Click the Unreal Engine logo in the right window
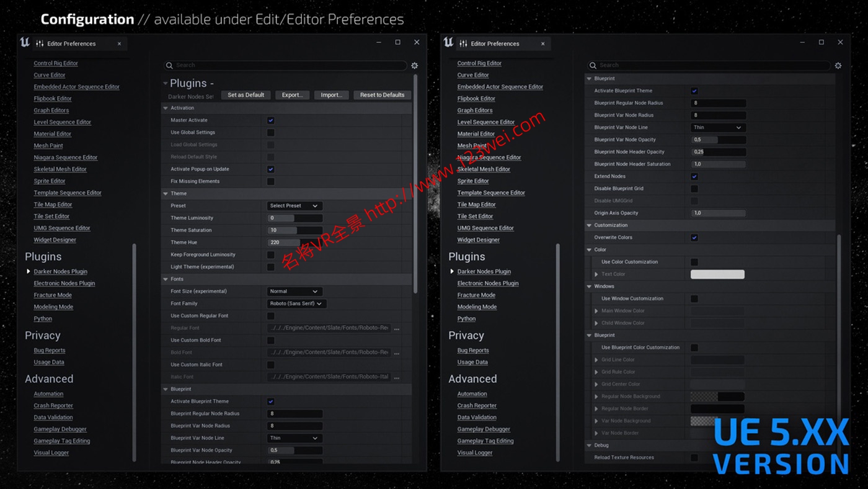Image resolution: width=868 pixels, height=489 pixels. click(x=448, y=43)
